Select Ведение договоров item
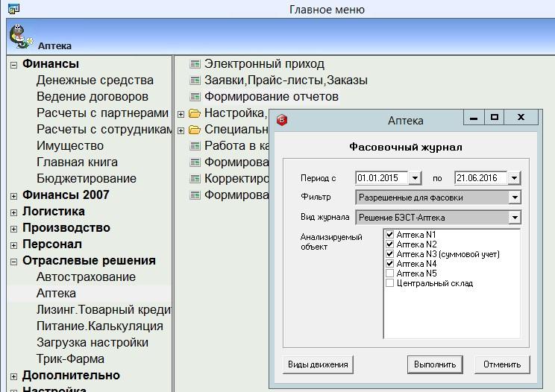Screen dimensions: 555x392 [92, 96]
